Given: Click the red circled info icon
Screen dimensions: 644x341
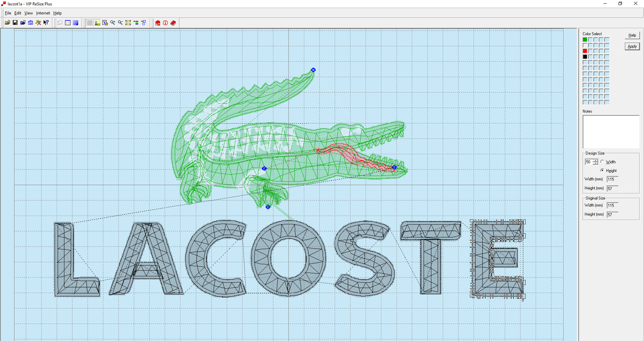Looking at the screenshot, I should (x=165, y=23).
